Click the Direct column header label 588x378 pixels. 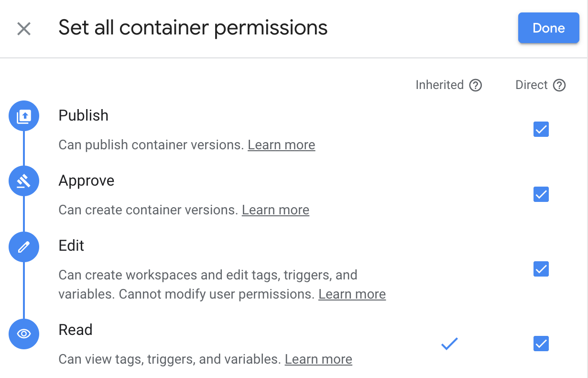pos(531,85)
